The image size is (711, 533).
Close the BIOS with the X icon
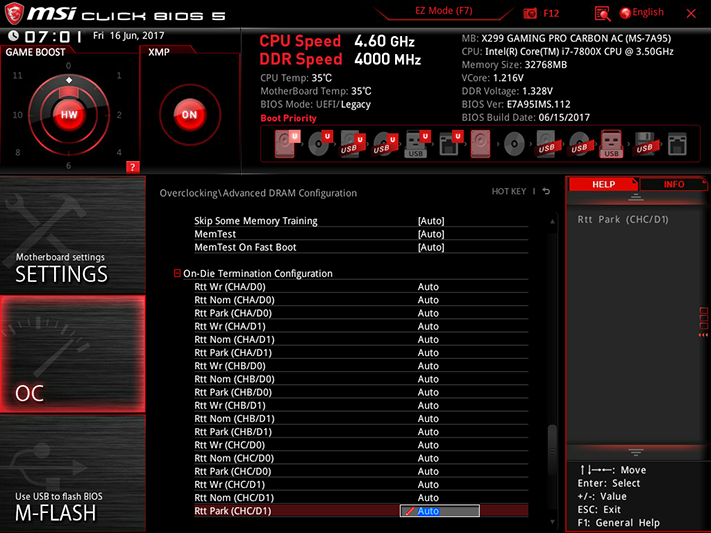691,14
